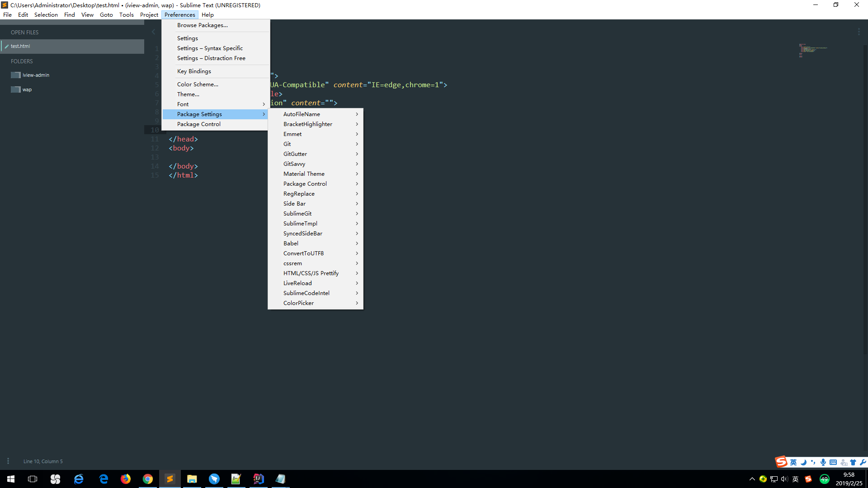
Task: Expand the Material Theme submenu
Action: click(x=316, y=174)
